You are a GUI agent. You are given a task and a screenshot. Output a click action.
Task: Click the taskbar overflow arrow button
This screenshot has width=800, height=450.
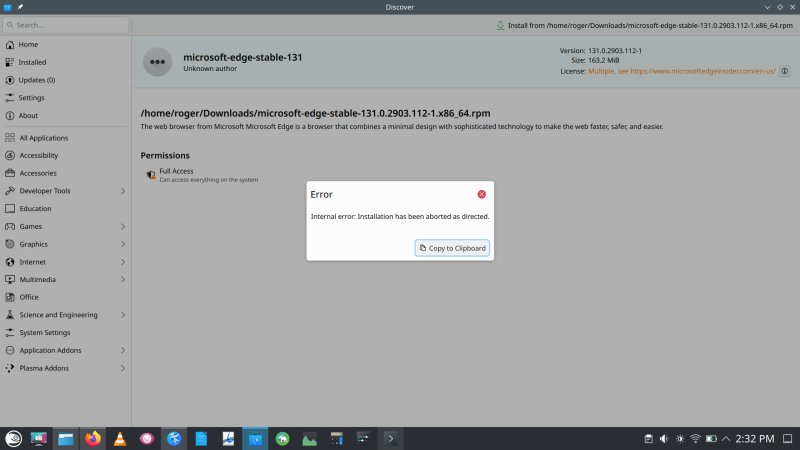point(390,439)
